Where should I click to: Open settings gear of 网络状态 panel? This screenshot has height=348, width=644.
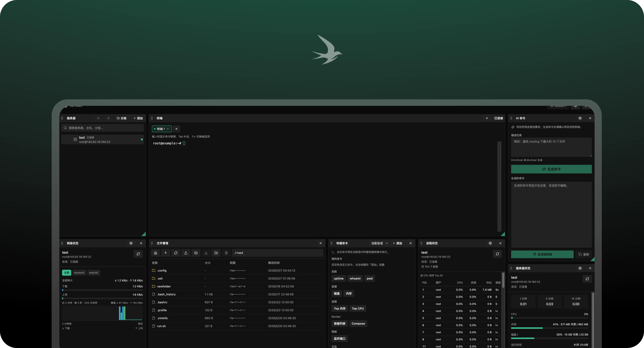(x=131, y=243)
